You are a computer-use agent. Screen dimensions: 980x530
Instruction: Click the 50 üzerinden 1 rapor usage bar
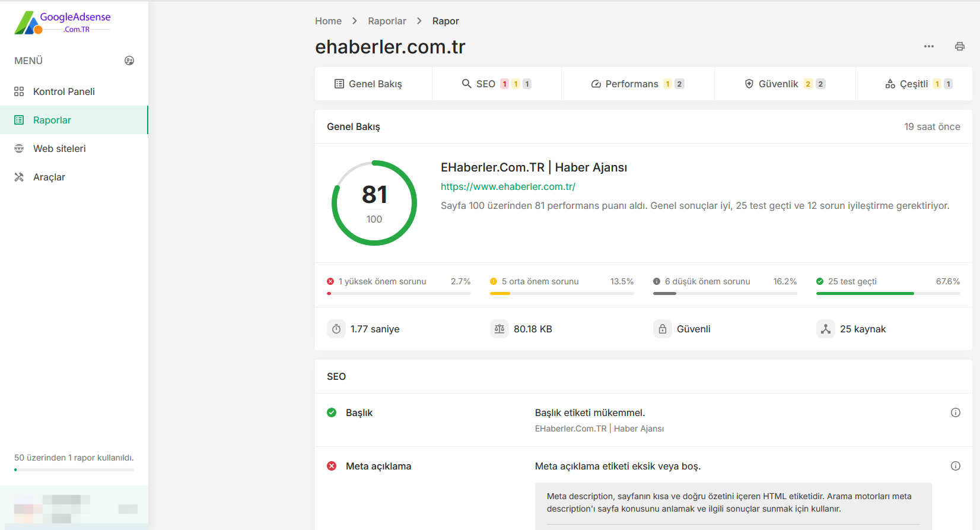click(x=74, y=469)
